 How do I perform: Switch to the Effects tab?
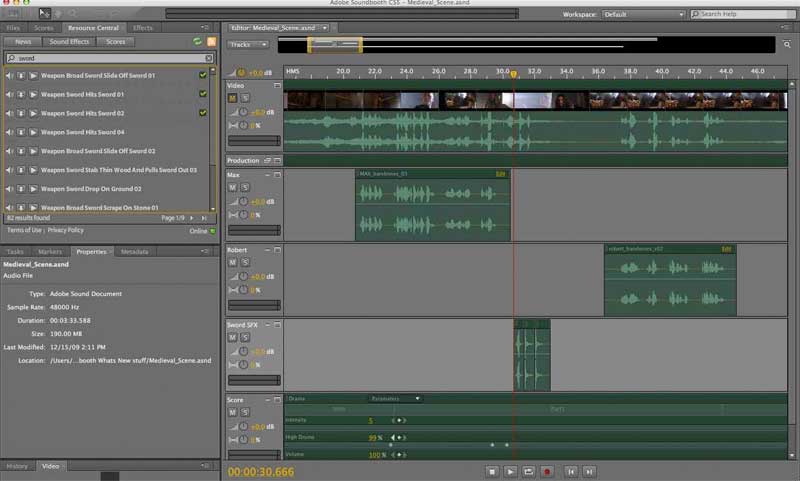pyautogui.click(x=143, y=28)
